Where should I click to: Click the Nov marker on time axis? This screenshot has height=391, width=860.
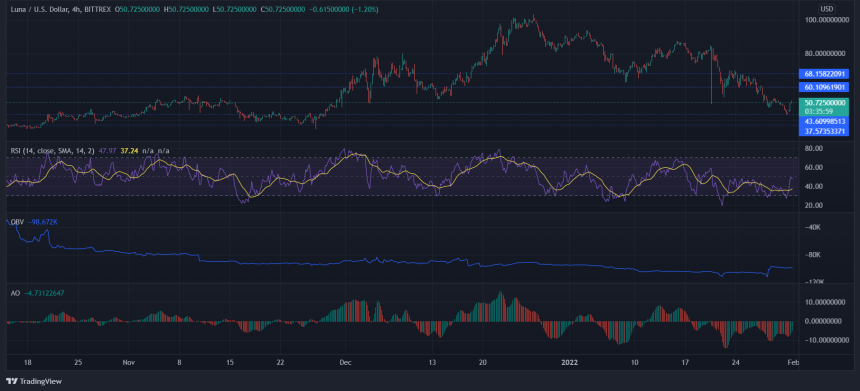point(129,362)
